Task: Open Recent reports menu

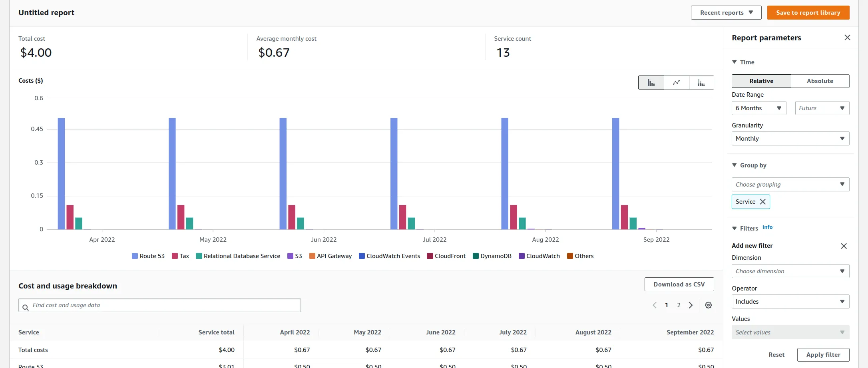Action: [x=726, y=13]
